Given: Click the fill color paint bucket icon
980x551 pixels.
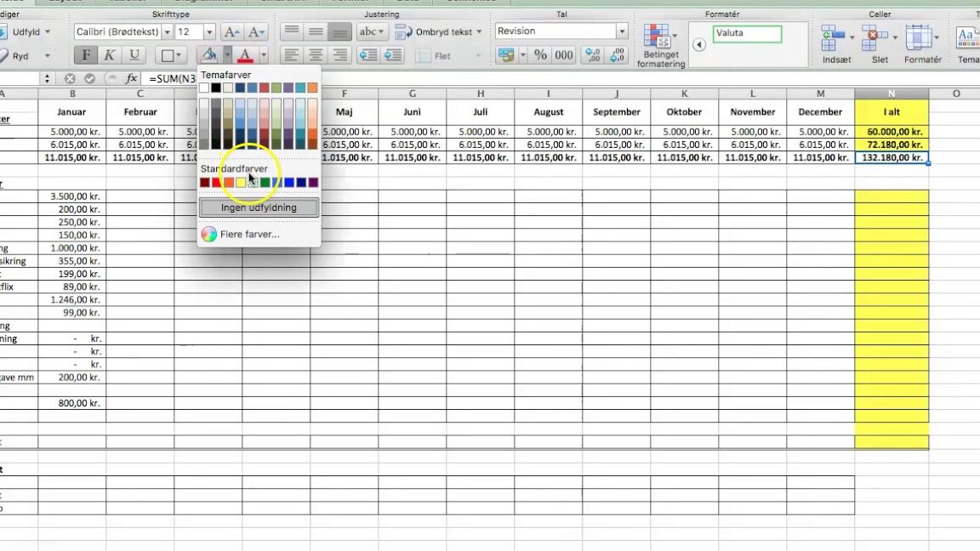Looking at the screenshot, I should tap(209, 55).
